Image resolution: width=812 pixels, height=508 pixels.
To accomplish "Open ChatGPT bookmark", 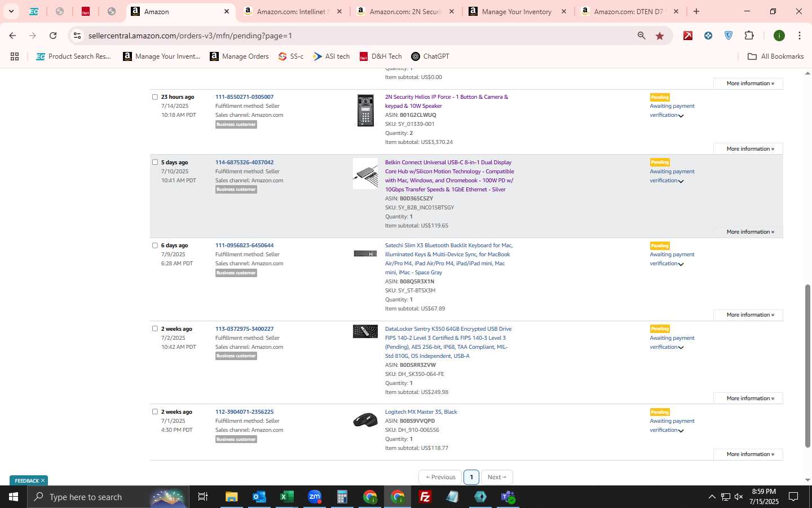I will [x=430, y=56].
